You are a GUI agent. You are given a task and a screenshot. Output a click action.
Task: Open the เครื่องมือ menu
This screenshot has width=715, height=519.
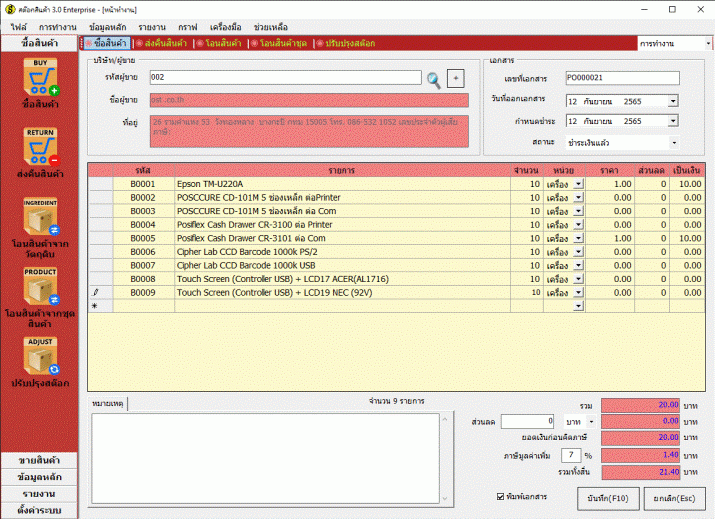click(225, 27)
